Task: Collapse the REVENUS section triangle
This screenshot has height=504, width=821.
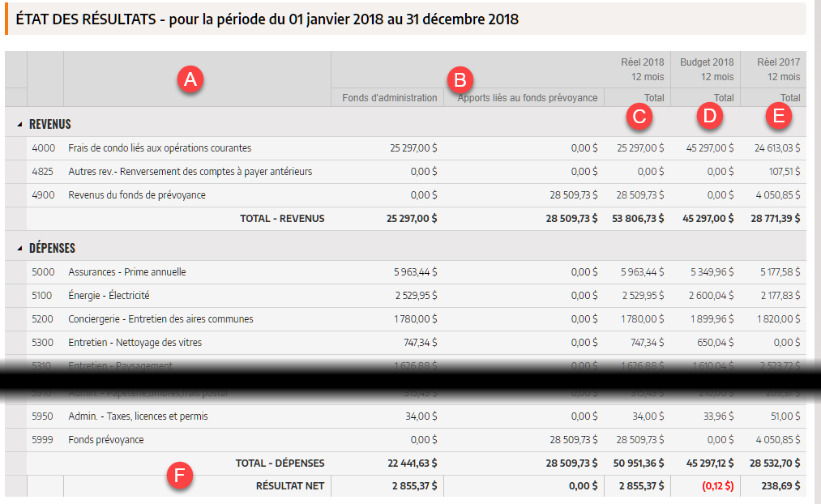Action: point(20,125)
